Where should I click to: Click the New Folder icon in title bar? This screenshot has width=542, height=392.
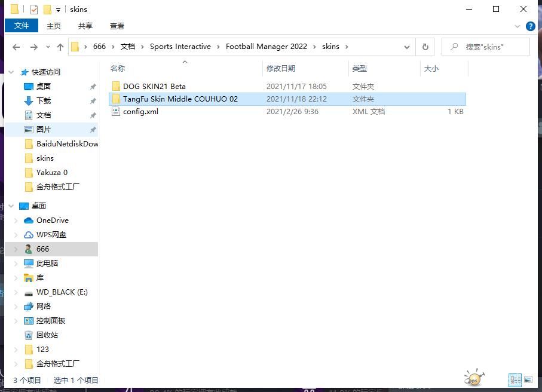click(47, 10)
